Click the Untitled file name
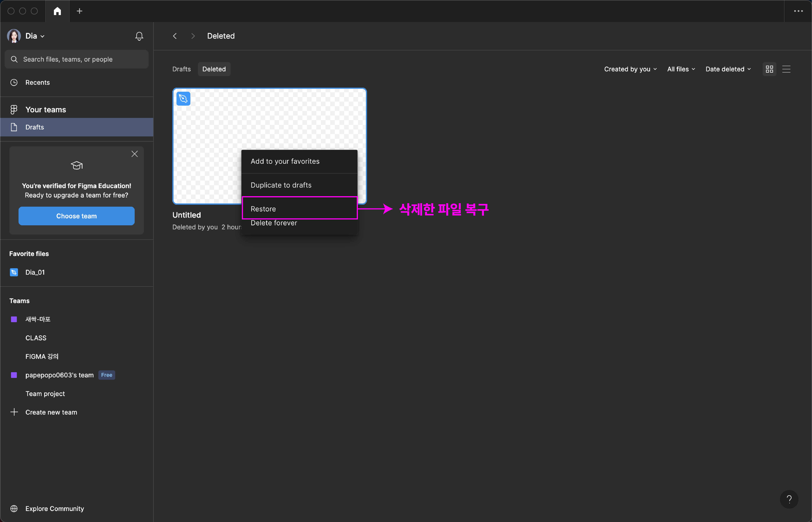 [x=187, y=215]
